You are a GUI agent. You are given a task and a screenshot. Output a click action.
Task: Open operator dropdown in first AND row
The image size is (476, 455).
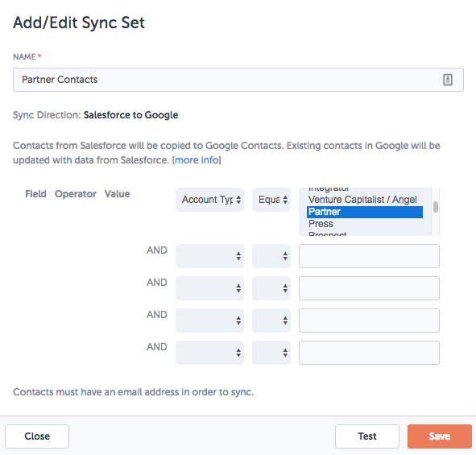[271, 256]
